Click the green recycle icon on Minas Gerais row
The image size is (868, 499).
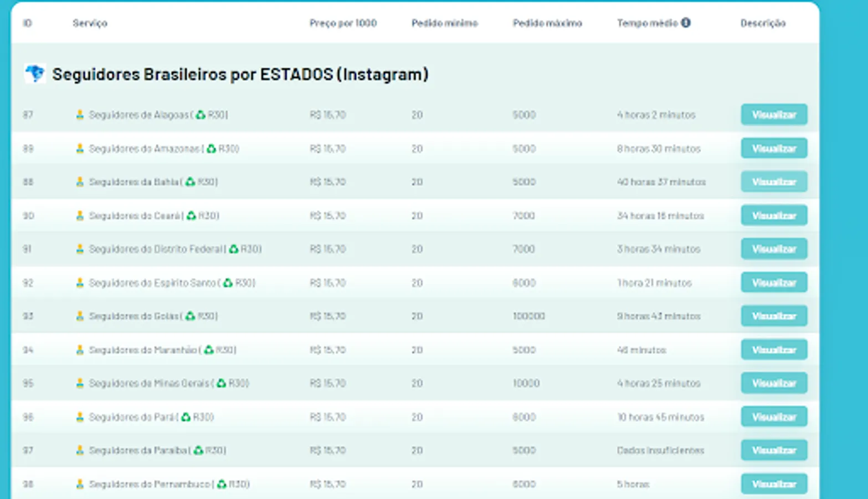point(221,383)
